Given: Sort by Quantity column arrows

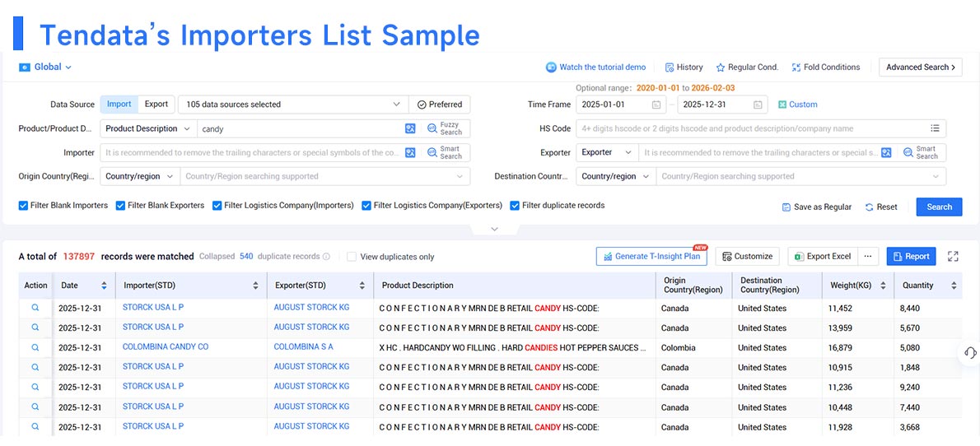Looking at the screenshot, I should pos(953,286).
